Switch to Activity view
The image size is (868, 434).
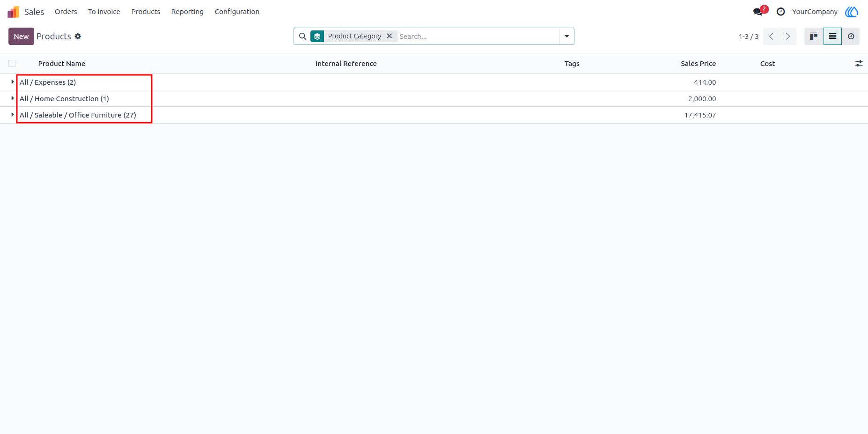[851, 36]
